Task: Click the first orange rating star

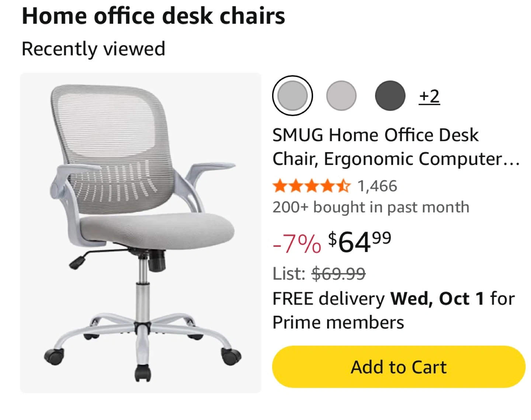Action: point(280,186)
